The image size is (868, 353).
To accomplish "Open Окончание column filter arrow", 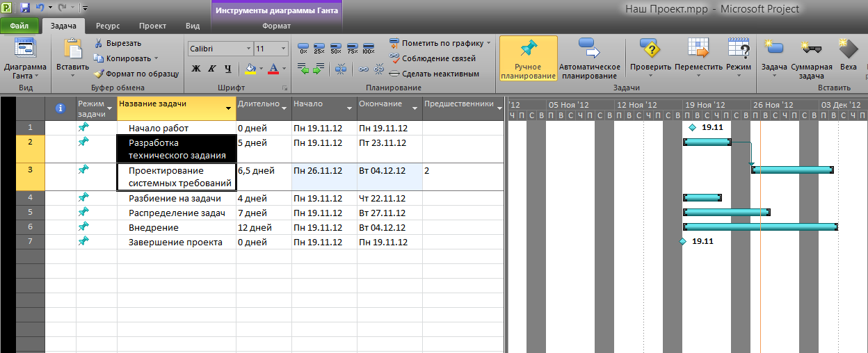I will (415, 108).
